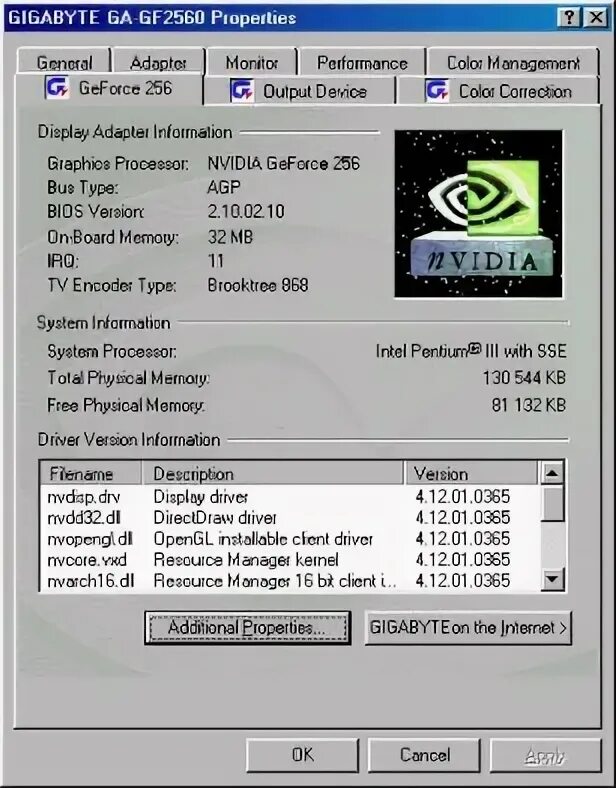This screenshot has height=788, width=616.
Task: Click the greyed-out Apply button
Action: pyautogui.click(x=545, y=755)
